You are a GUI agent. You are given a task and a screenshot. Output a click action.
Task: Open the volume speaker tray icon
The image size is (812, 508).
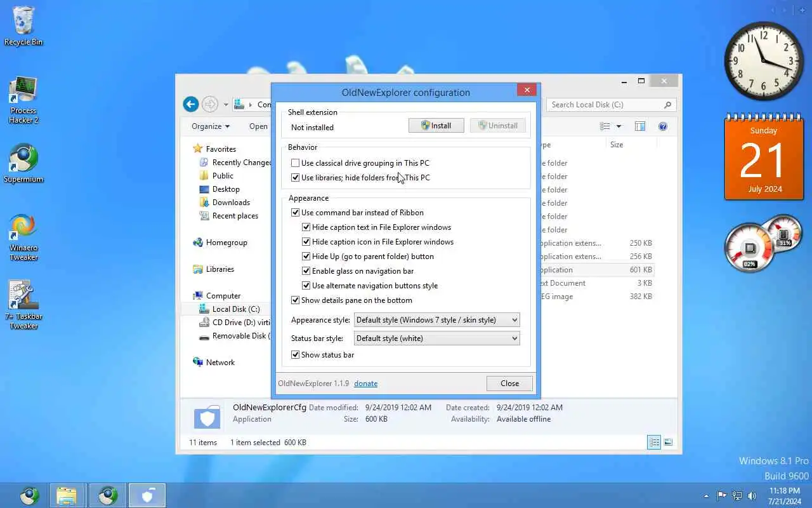coord(752,495)
